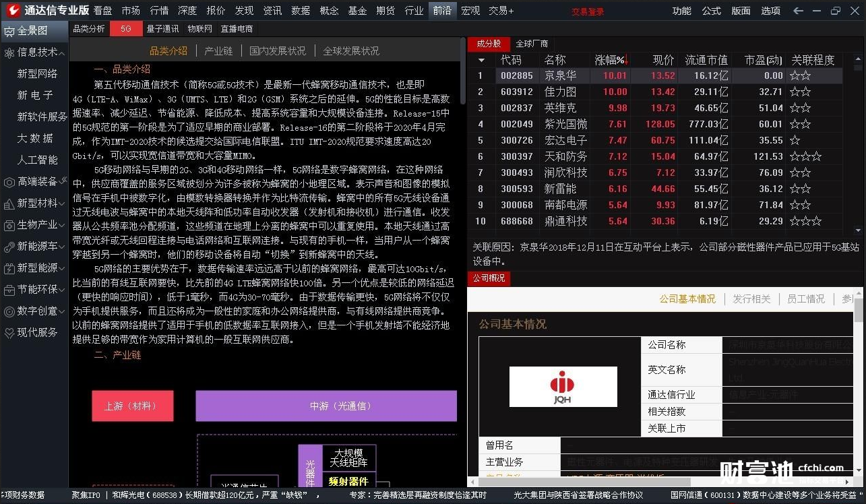Sort by 市盈(动) column header
This screenshot has width=866, height=504.
point(764,60)
